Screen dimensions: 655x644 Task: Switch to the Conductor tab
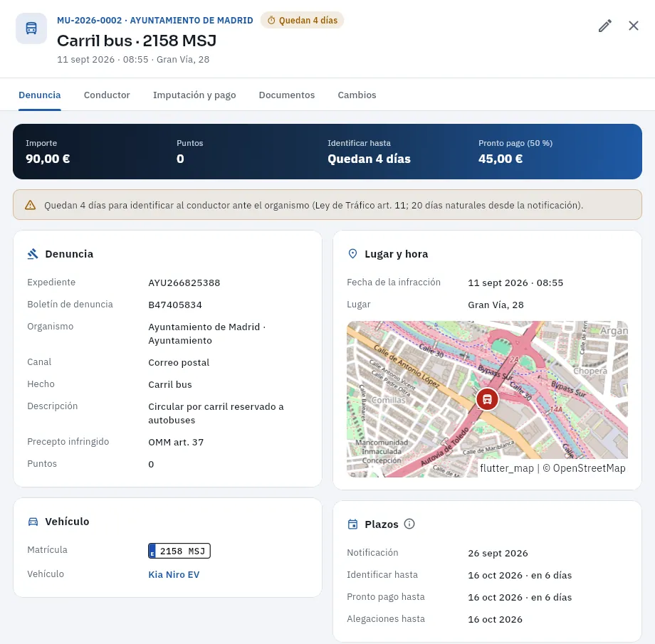(x=107, y=95)
